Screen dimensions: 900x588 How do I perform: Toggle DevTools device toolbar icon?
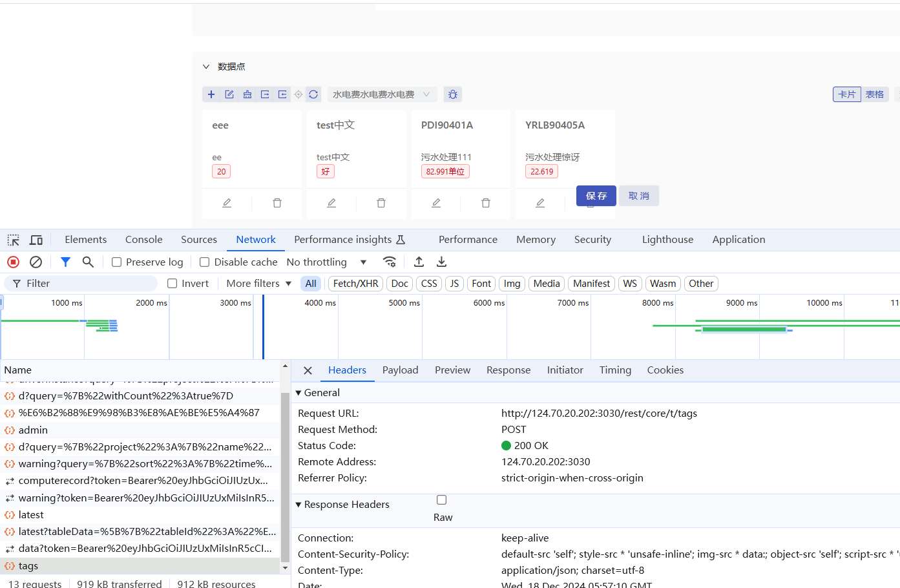click(36, 240)
